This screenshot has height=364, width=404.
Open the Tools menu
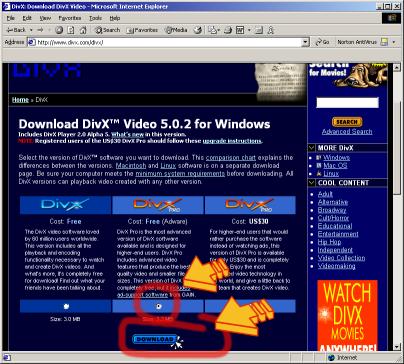point(95,18)
